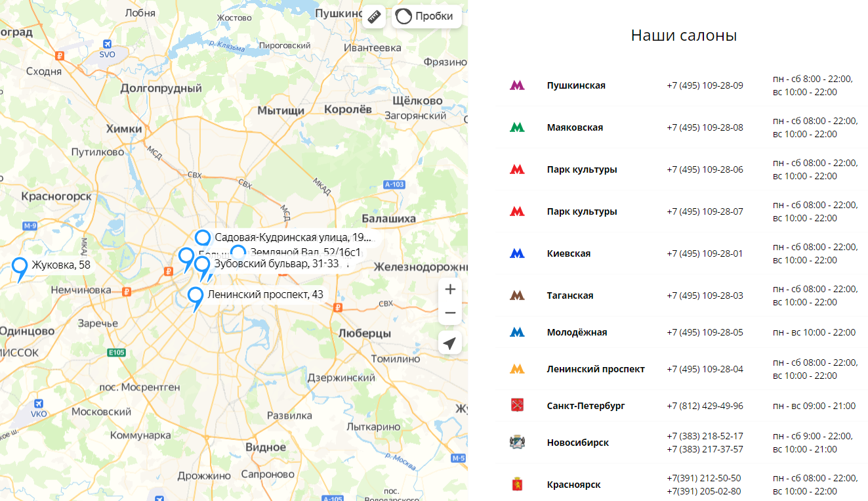Click the Химки city label on map
Image resolution: width=868 pixels, height=501 pixels.
pos(124,129)
